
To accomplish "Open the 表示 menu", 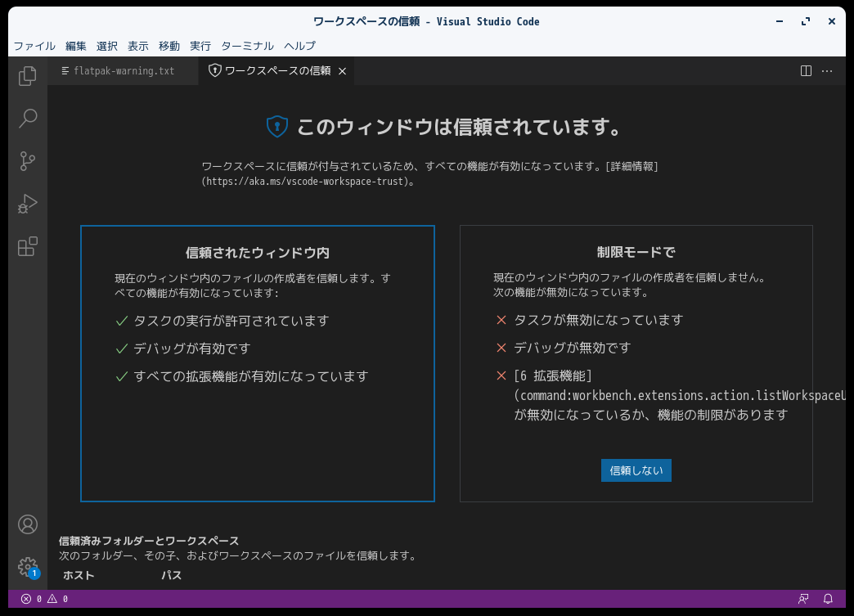I will click(137, 46).
